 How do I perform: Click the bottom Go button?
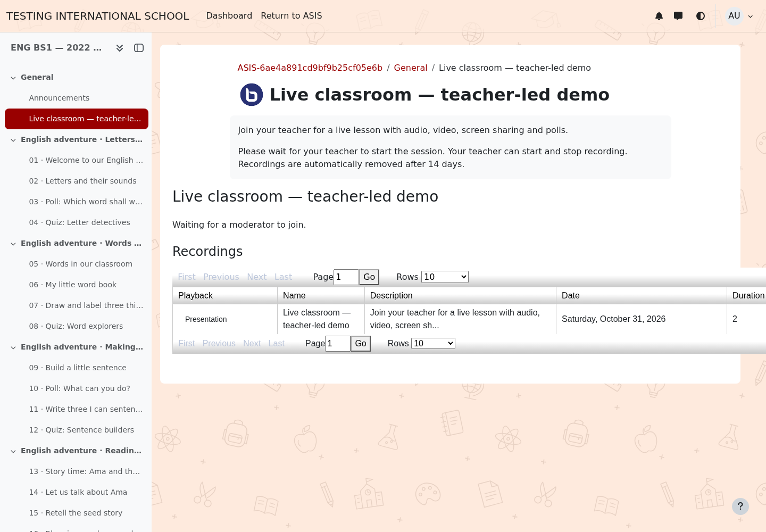coord(361,344)
